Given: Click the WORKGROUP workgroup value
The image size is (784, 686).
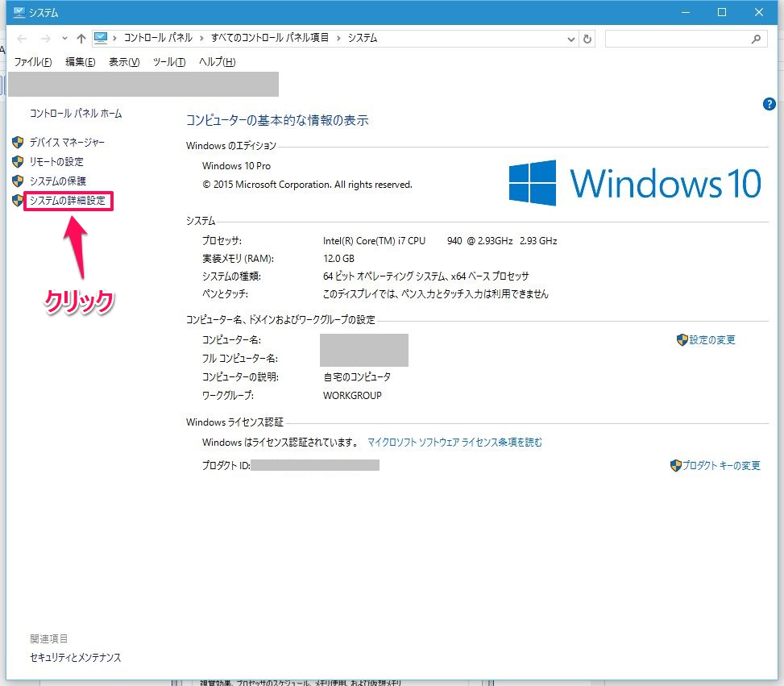Looking at the screenshot, I should point(352,396).
